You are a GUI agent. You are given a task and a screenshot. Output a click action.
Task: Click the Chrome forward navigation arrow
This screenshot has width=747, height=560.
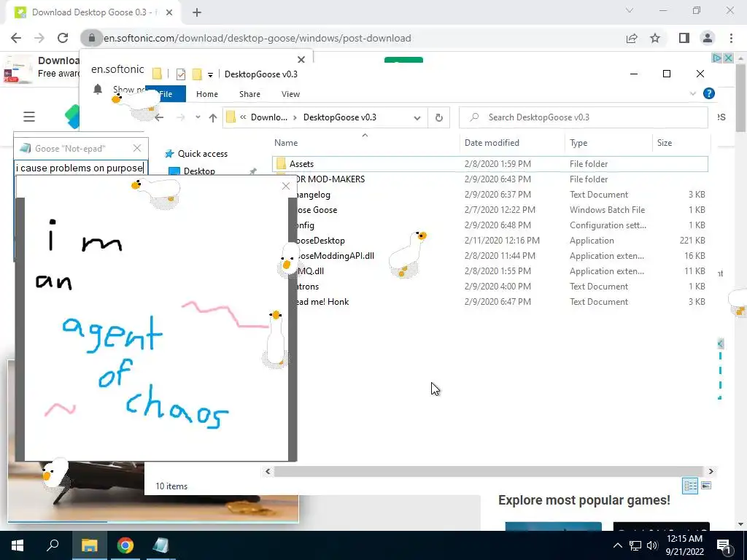click(39, 38)
